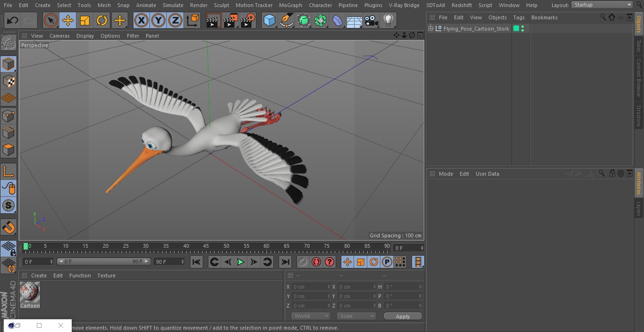Play the animation forward
The height and width of the screenshot is (332, 644).
click(x=240, y=262)
